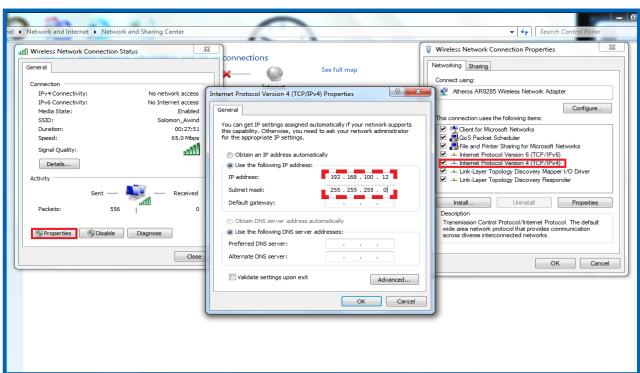Click the Diagnose button

(149, 233)
